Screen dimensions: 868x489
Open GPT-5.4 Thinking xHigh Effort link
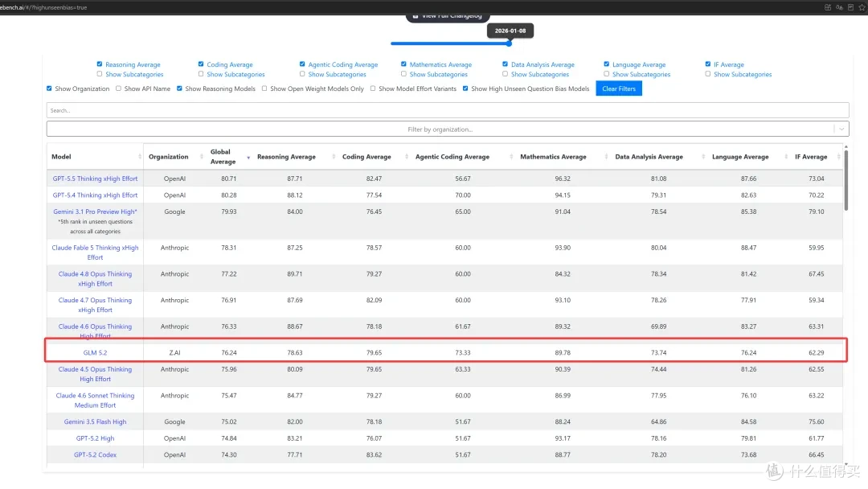pyautogui.click(x=95, y=195)
